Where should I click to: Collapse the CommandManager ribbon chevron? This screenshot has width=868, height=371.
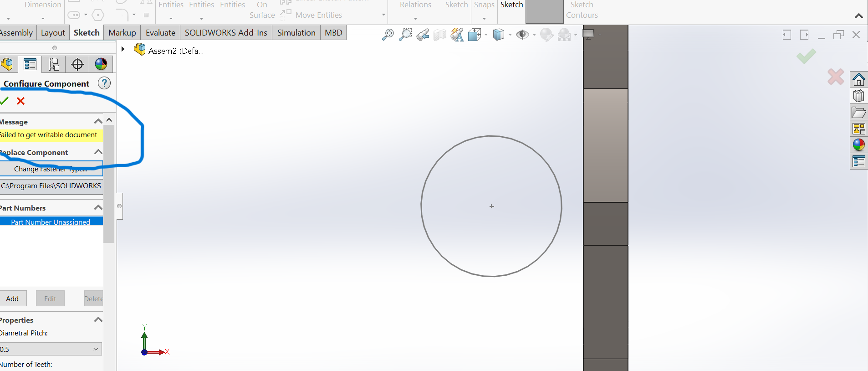click(x=859, y=16)
